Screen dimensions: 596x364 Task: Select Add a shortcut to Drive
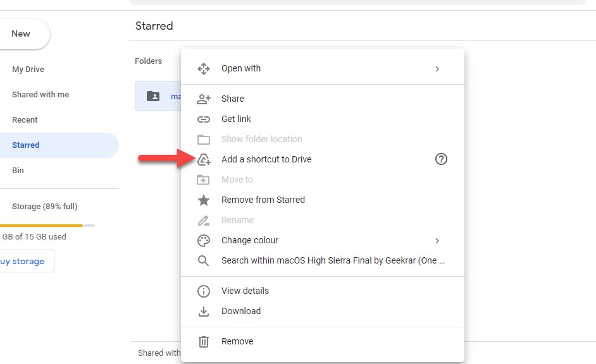pos(266,159)
